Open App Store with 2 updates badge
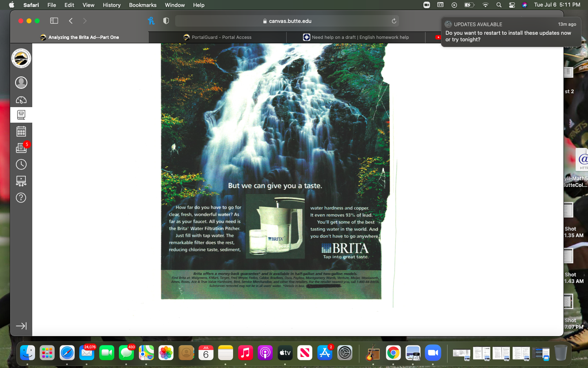The image size is (588, 368). pyautogui.click(x=325, y=352)
